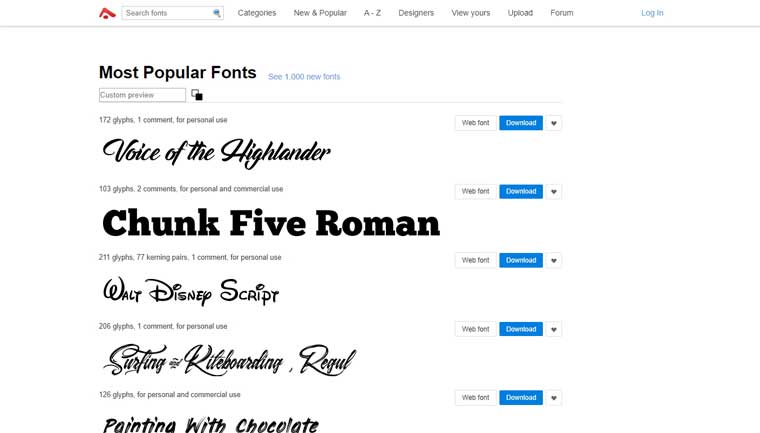Download the Walt Disney Script font
The height and width of the screenshot is (433, 760).
[x=521, y=260]
